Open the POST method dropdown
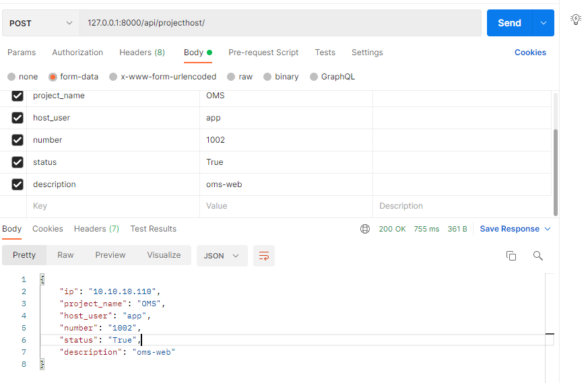Viewport: 588px width, 383px height. tap(41, 24)
